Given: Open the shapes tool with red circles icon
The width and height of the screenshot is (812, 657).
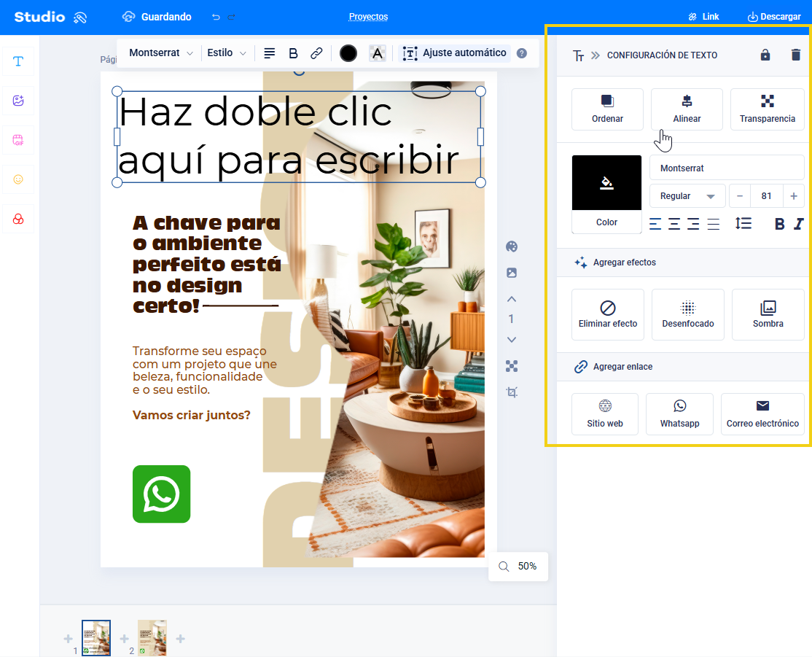Looking at the screenshot, I should click(x=18, y=219).
